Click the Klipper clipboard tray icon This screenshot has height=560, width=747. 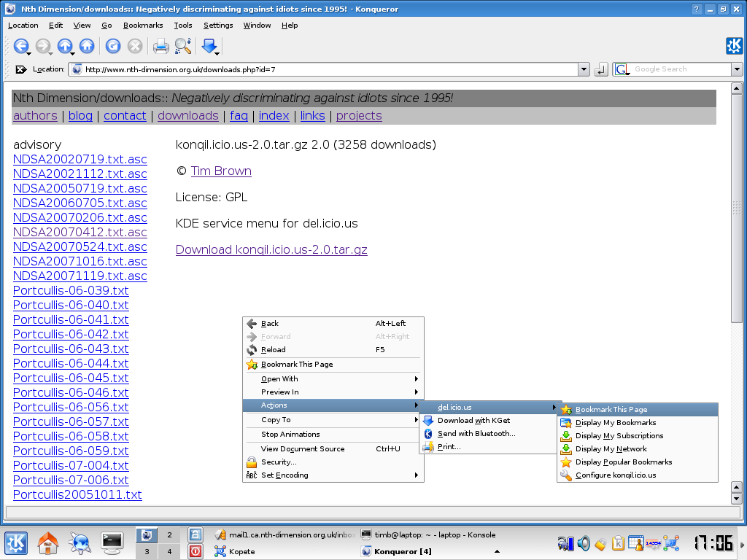[x=618, y=542]
